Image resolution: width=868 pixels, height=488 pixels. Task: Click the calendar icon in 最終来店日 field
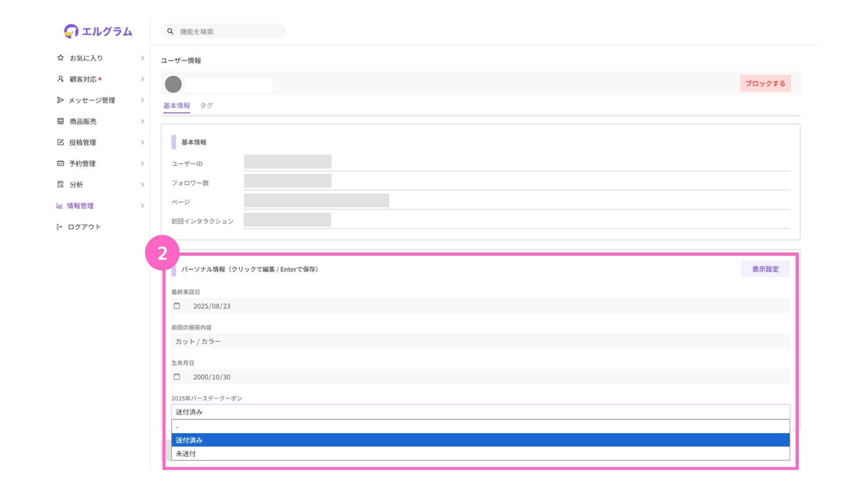click(x=177, y=306)
